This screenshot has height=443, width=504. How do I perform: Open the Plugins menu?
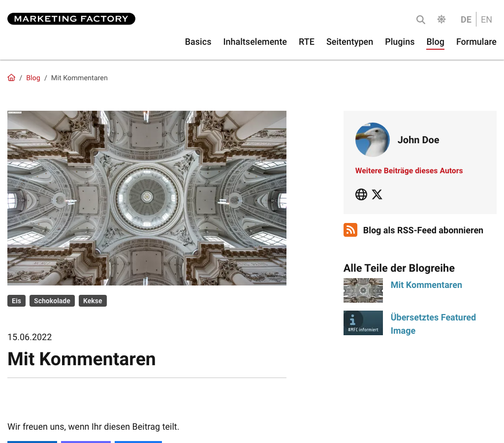400,42
